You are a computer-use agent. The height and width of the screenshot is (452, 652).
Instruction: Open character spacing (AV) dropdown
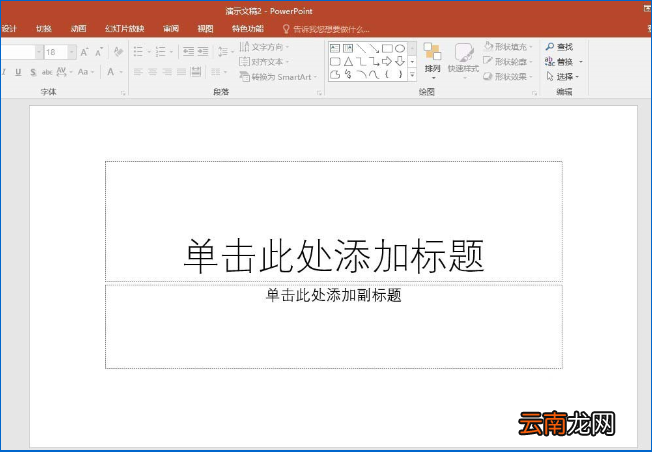click(x=64, y=72)
